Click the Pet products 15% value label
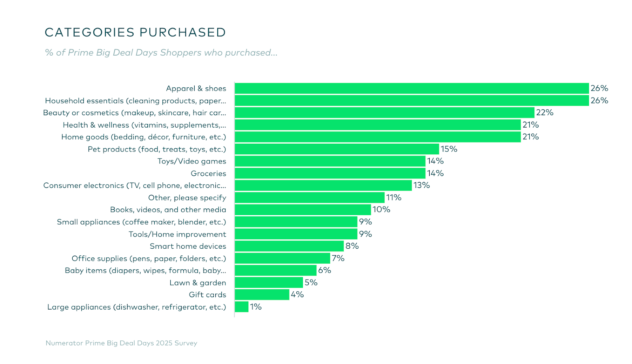The image size is (632, 364). point(449,149)
